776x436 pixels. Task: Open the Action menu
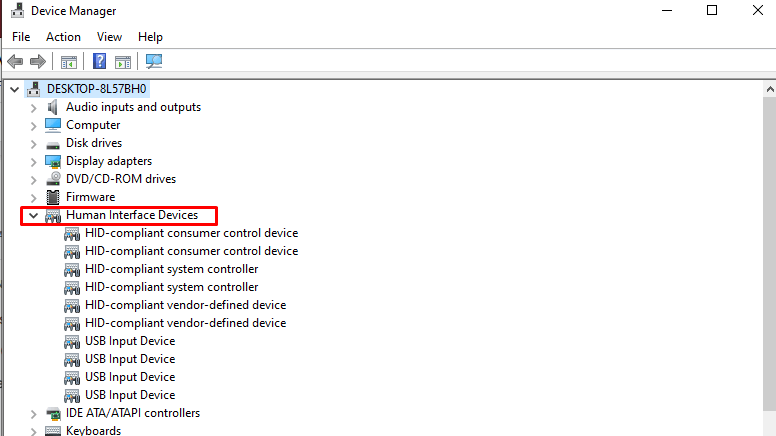[63, 37]
